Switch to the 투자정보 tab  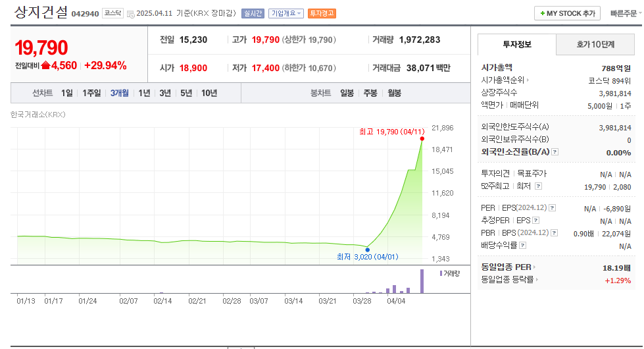point(516,44)
